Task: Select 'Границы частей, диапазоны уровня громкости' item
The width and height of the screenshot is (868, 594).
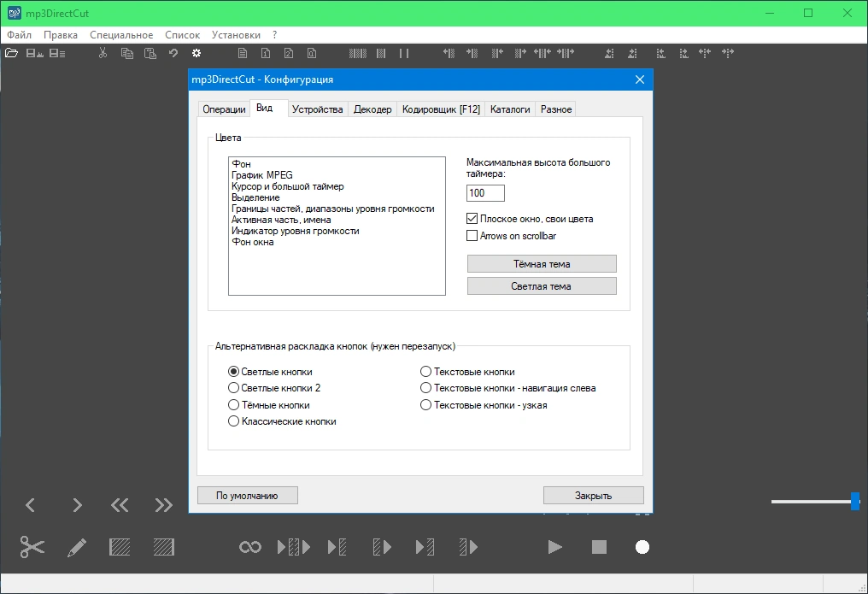Action: 337,209
